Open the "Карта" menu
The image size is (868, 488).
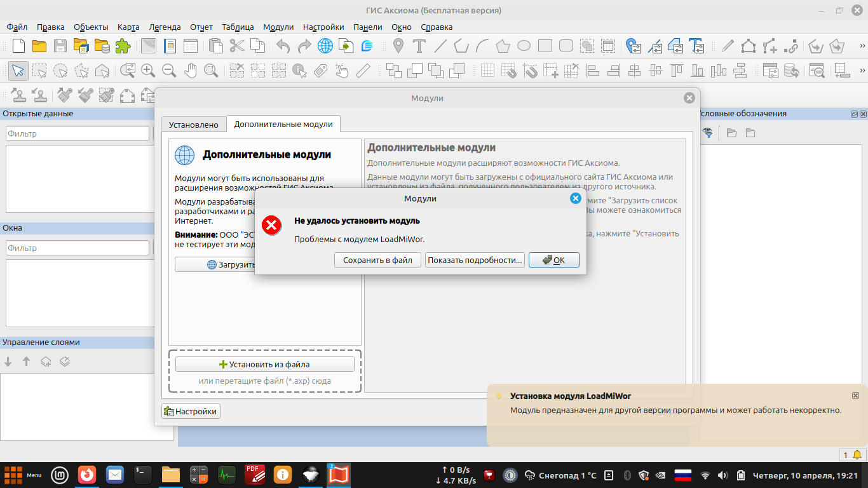click(128, 27)
